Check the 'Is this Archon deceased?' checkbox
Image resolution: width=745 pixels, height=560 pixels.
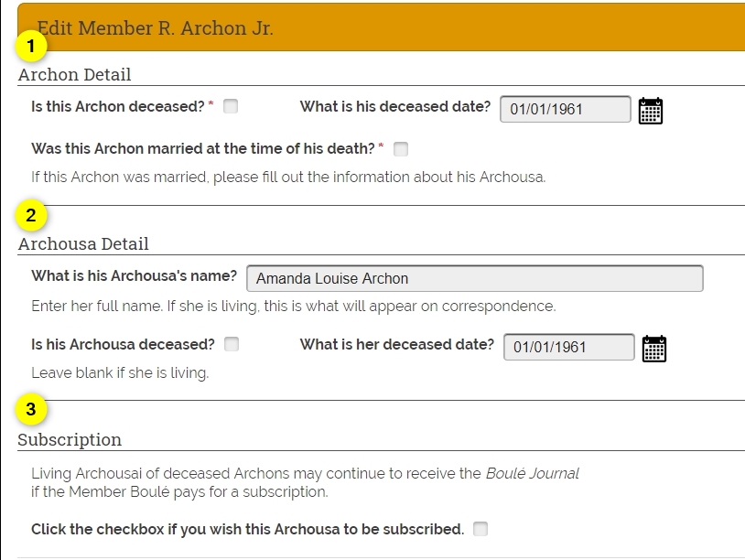pyautogui.click(x=231, y=106)
